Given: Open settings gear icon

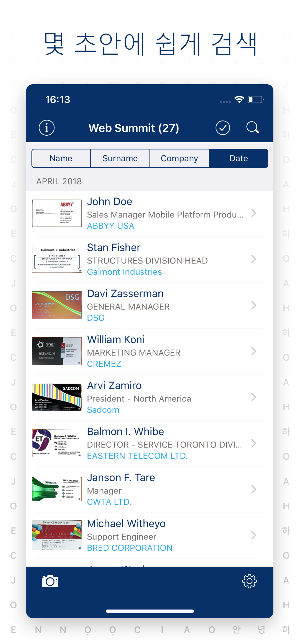Looking at the screenshot, I should 250,581.
